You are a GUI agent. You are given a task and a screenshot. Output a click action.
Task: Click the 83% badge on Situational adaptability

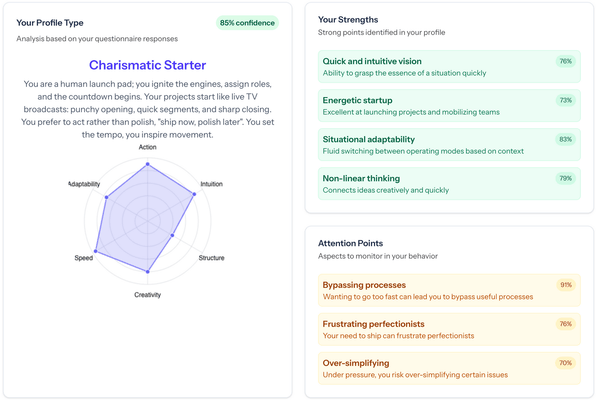tap(566, 139)
